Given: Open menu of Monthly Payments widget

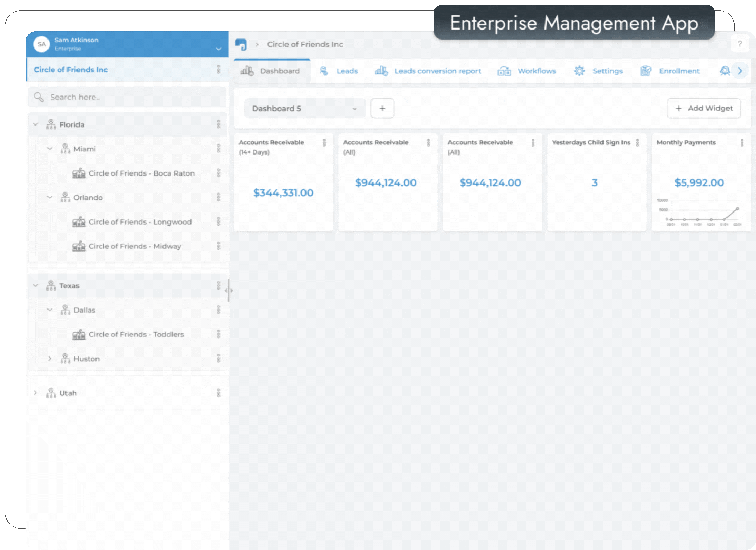Looking at the screenshot, I should (x=742, y=142).
